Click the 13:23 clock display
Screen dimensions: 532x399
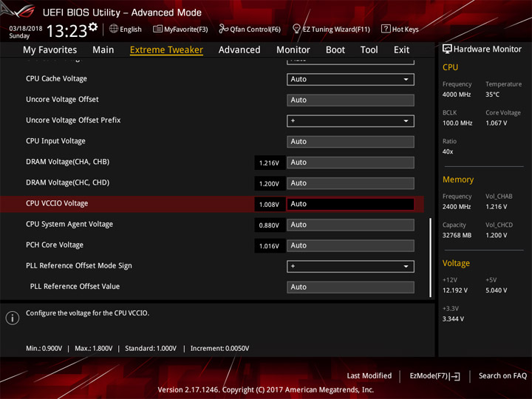(x=66, y=31)
